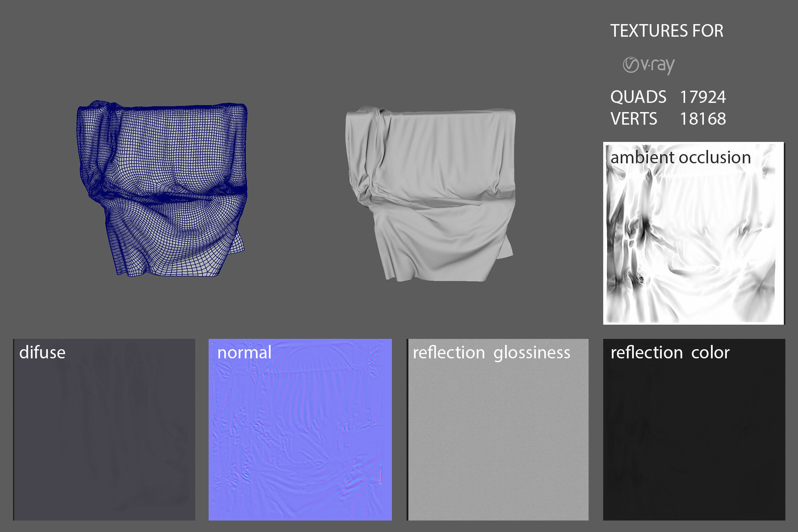Viewport: 798px width, 532px height.
Task: Click the quads count '17924'
Action: pyautogui.click(x=703, y=97)
